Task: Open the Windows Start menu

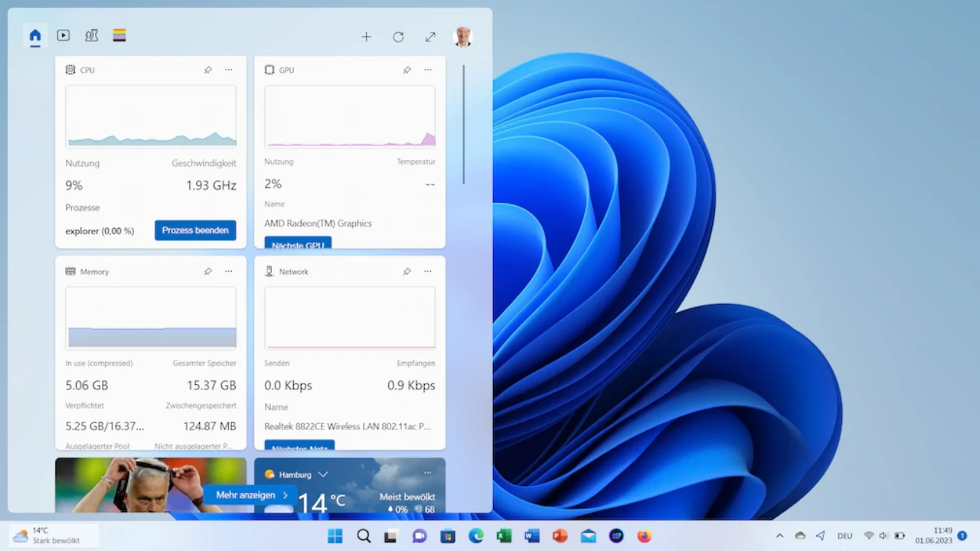Action: 335,536
